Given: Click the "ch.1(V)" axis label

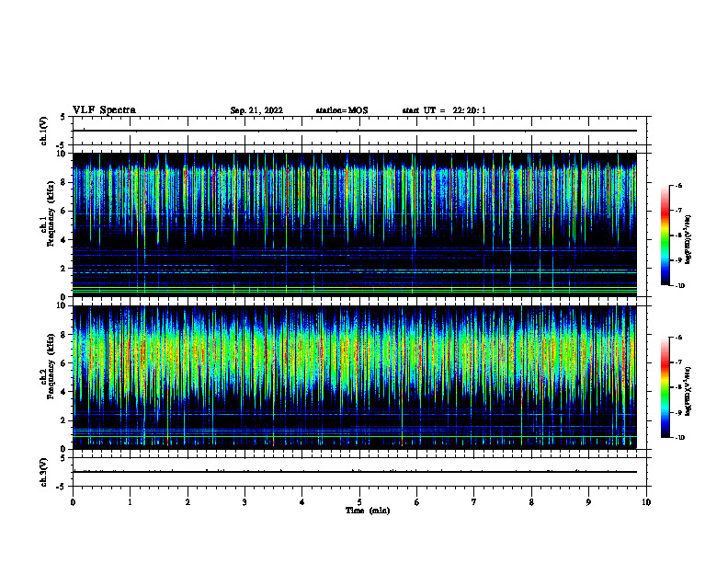Looking at the screenshot, I should tap(43, 131).
